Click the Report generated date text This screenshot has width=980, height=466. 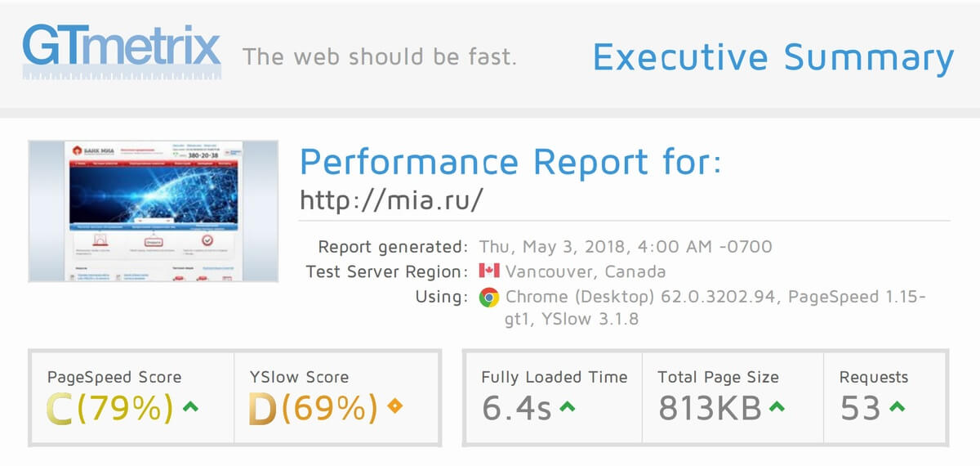(x=626, y=247)
